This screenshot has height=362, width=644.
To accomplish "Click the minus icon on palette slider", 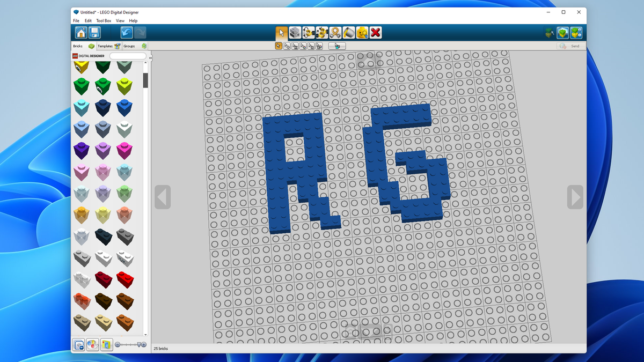I will click(118, 344).
